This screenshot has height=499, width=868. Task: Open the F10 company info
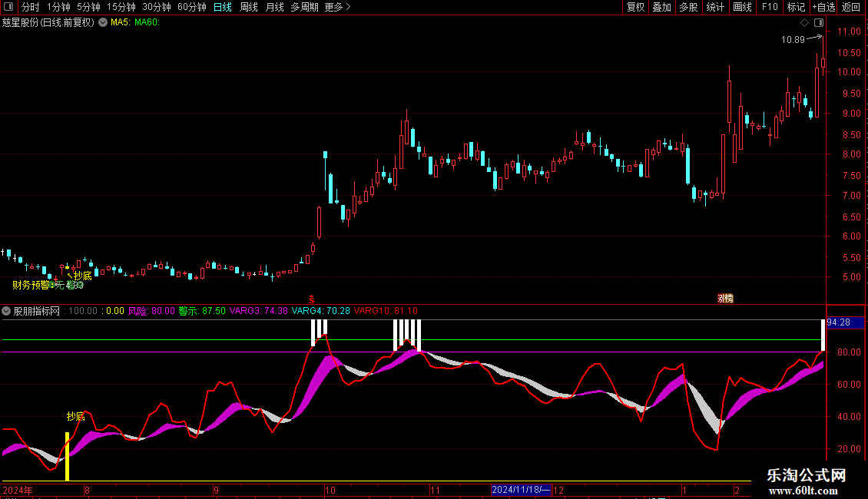point(770,7)
